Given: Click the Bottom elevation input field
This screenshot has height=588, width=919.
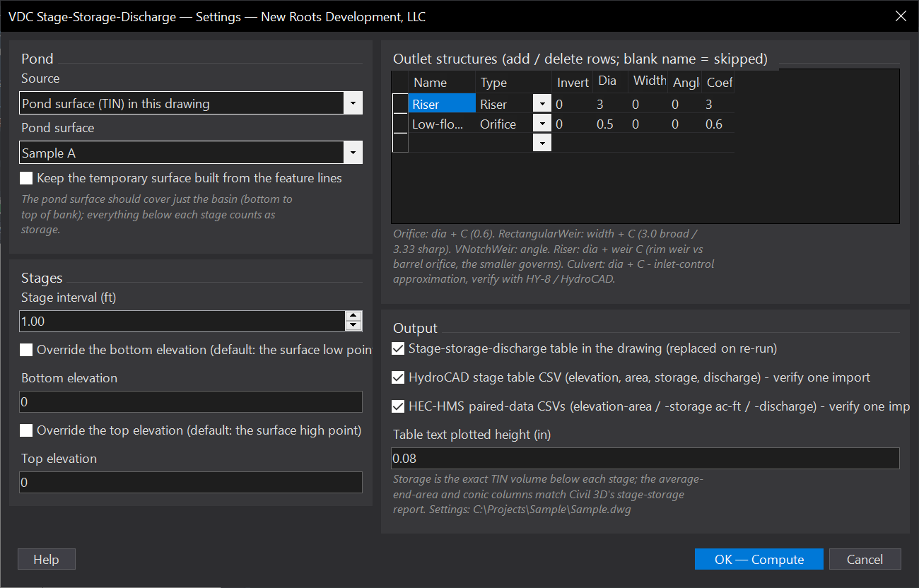Looking at the screenshot, I should [x=191, y=401].
